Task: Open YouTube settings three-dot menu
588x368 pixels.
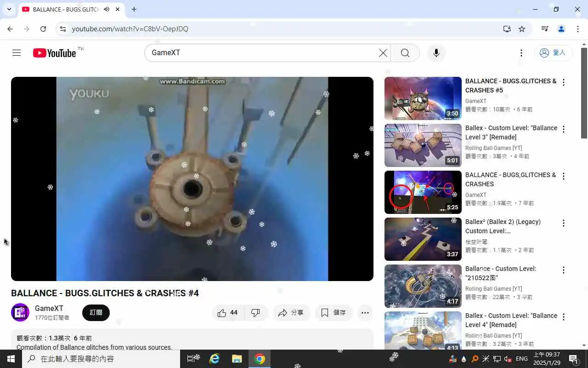Action: click(521, 53)
